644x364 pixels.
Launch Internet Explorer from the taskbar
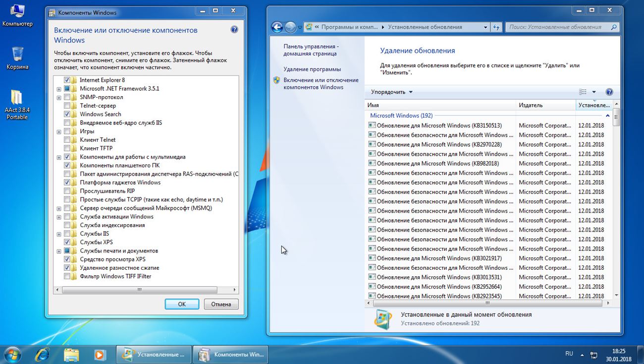point(43,355)
